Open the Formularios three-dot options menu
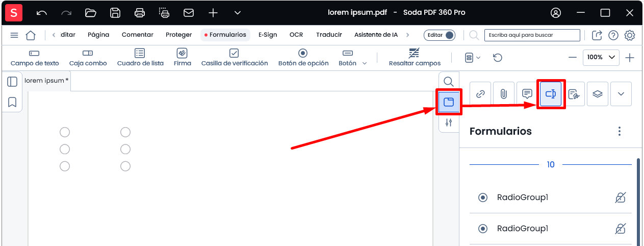The image size is (644, 246). tap(620, 132)
